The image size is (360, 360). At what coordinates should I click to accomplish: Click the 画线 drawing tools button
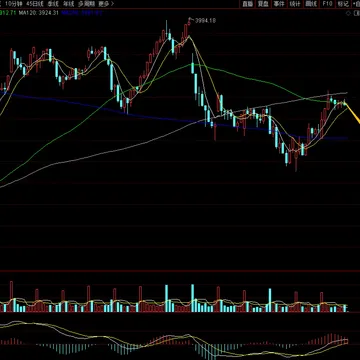(x=311, y=4)
